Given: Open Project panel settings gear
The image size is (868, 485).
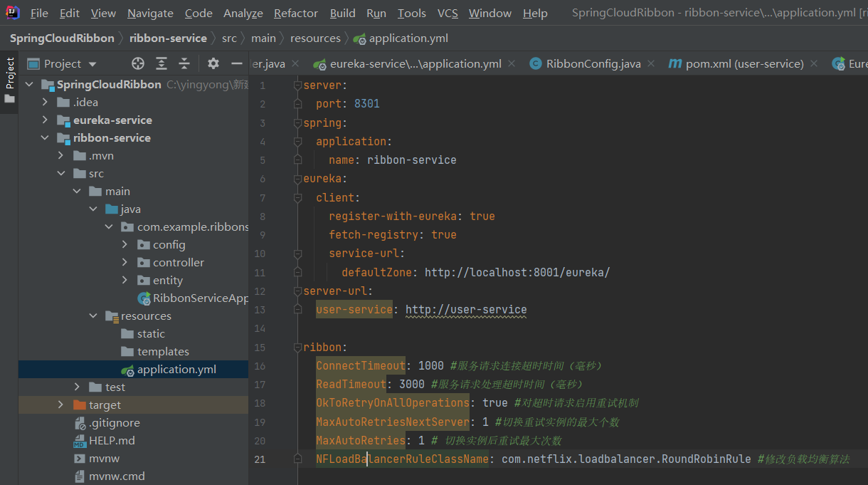Looking at the screenshot, I should pyautogui.click(x=213, y=63).
